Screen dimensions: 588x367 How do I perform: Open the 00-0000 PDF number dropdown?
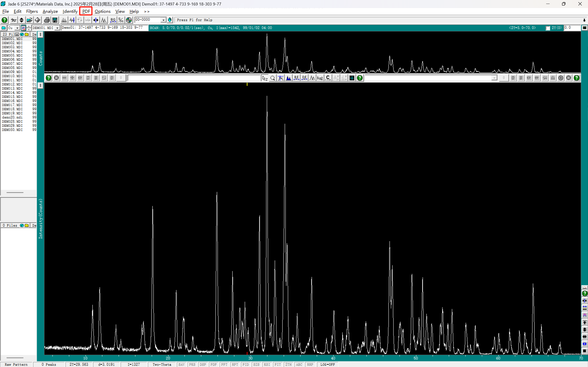[x=164, y=20]
